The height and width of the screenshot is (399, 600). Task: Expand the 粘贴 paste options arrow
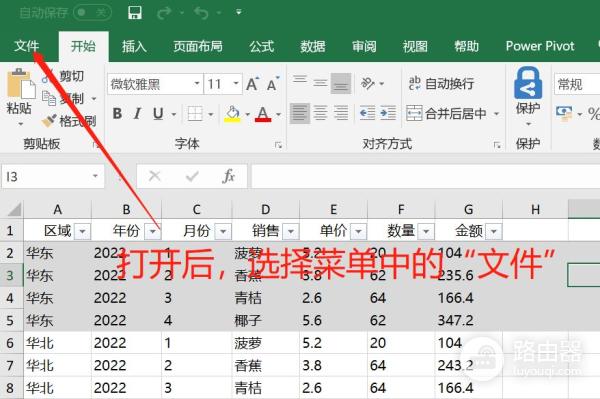tap(21, 124)
